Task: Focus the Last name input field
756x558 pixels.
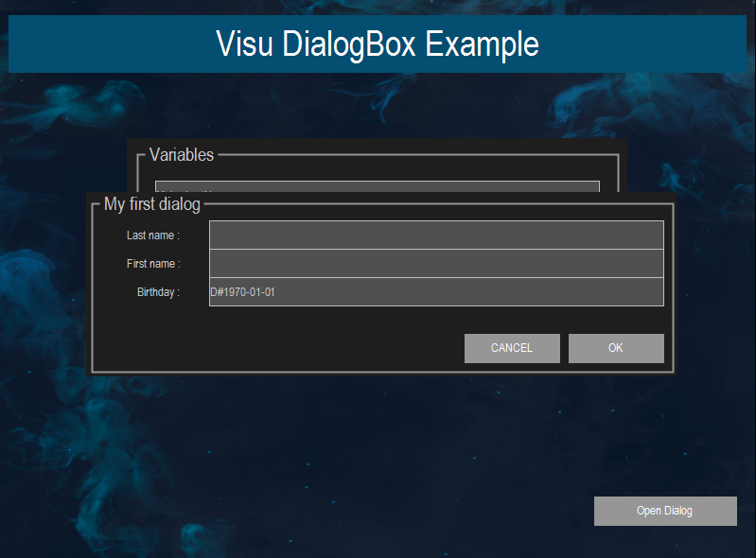Action: pos(436,235)
